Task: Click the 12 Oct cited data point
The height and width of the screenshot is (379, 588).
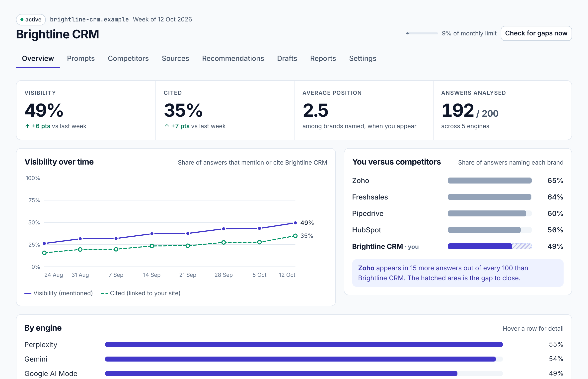Action: (295, 236)
